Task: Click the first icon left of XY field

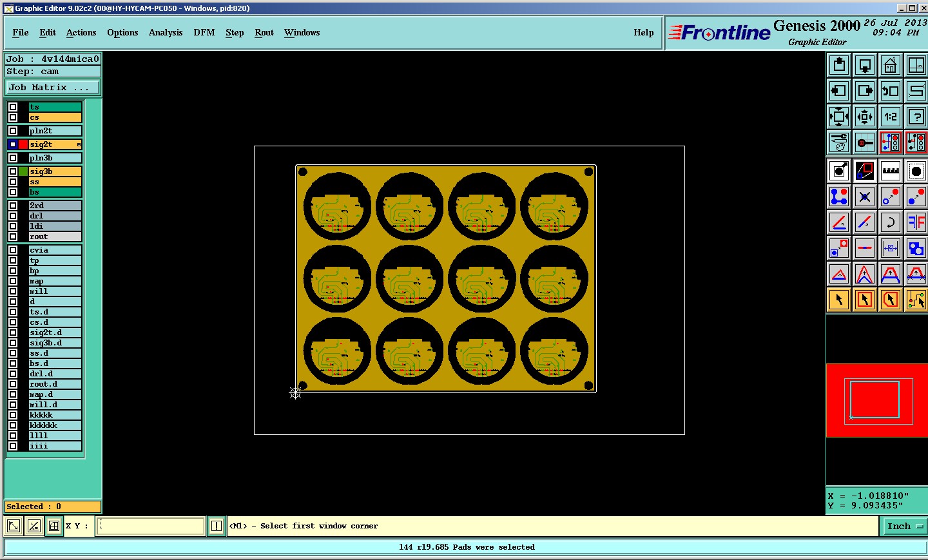Action: 13,526
